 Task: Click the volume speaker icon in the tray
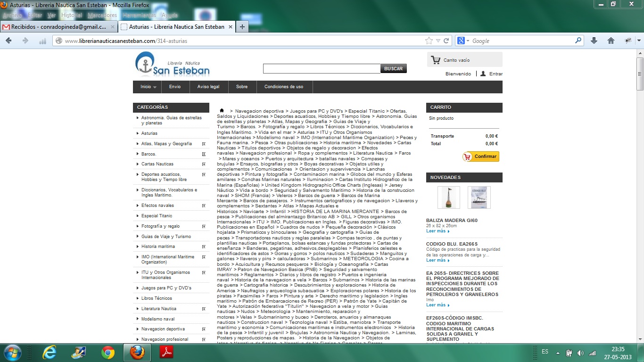pos(580,353)
